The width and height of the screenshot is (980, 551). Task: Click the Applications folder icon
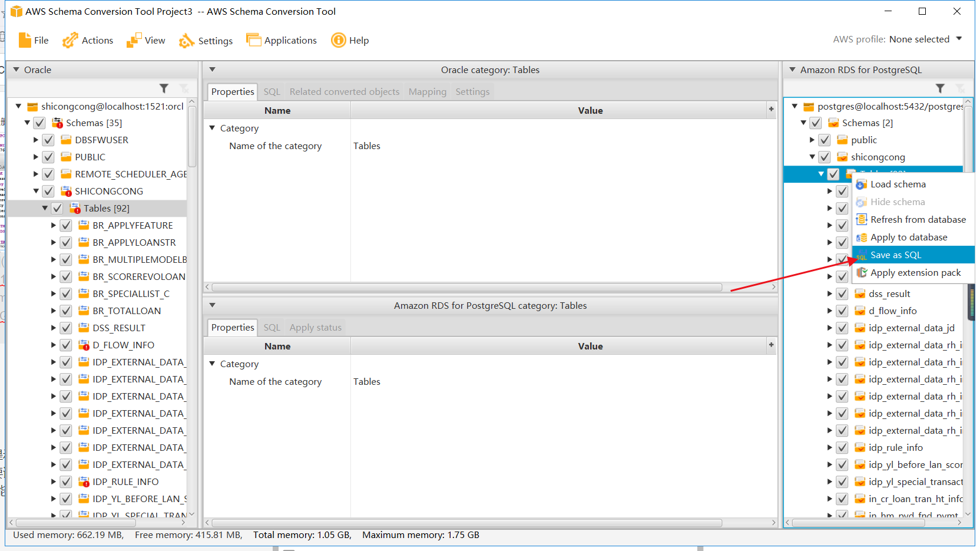pos(253,39)
